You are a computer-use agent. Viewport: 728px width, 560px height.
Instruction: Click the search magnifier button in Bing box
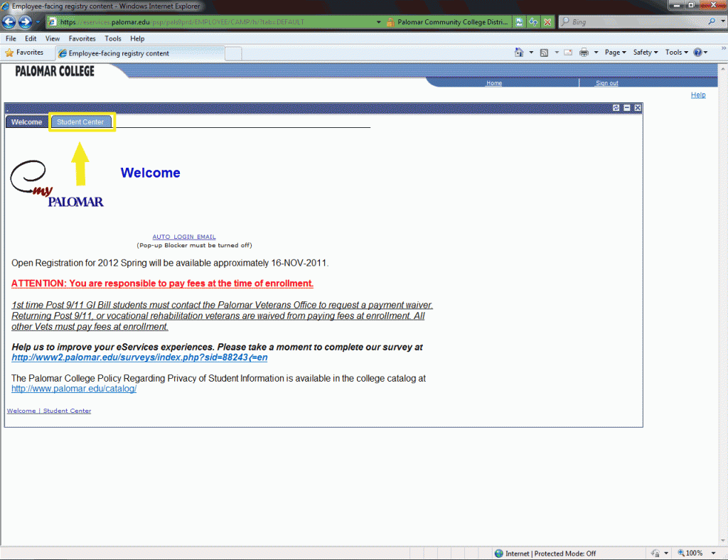coord(712,21)
